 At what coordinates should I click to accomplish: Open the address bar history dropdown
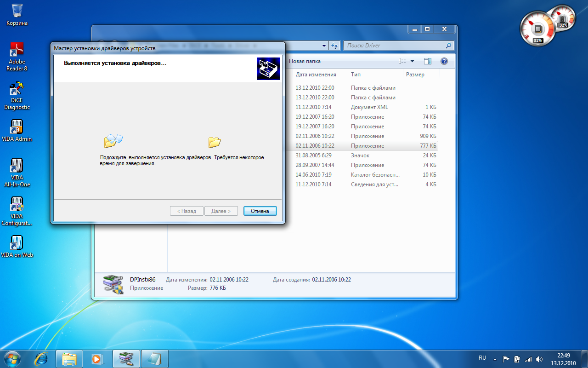point(324,46)
